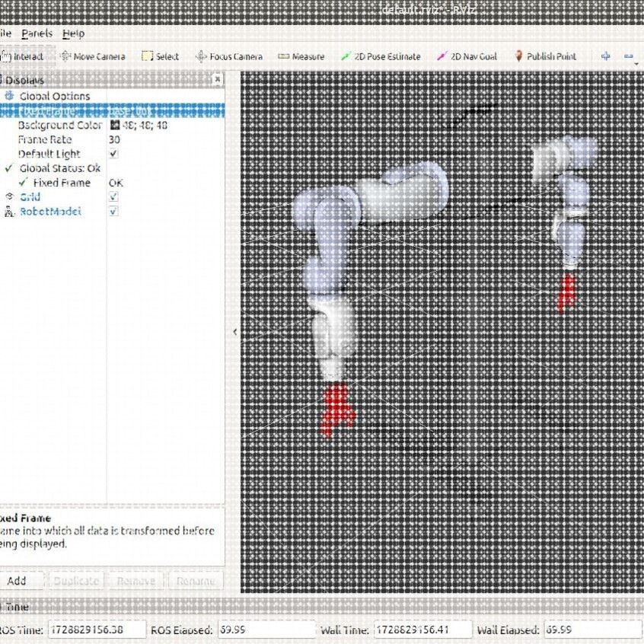Select the Move Camera tool
The image size is (644, 644).
click(x=93, y=56)
